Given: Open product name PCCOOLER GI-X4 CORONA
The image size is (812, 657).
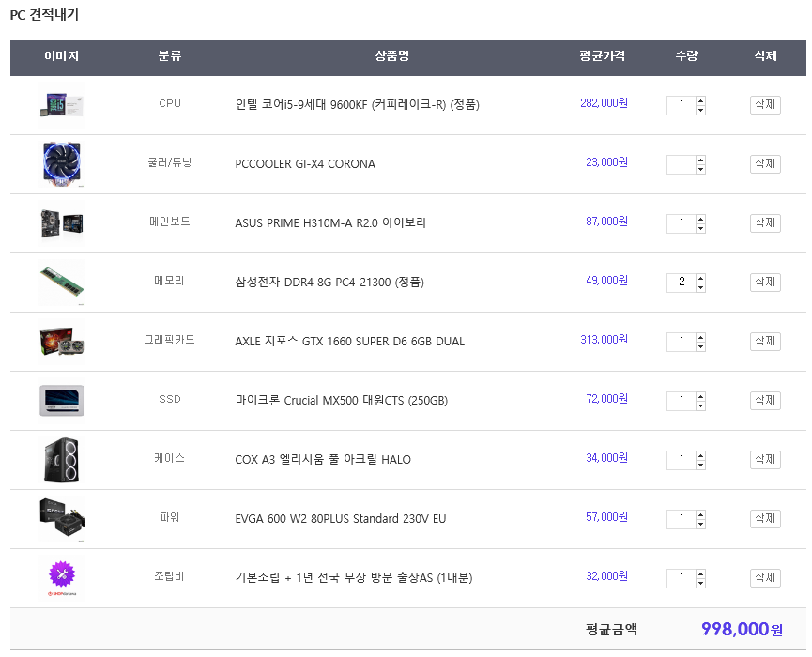Looking at the screenshot, I should (305, 163).
